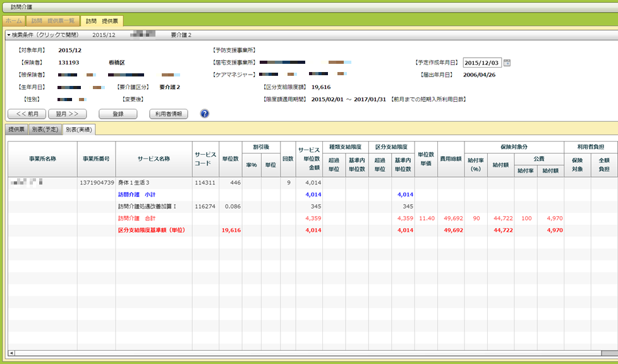Open the calendar picker for 予定作成年月日

pyautogui.click(x=507, y=63)
